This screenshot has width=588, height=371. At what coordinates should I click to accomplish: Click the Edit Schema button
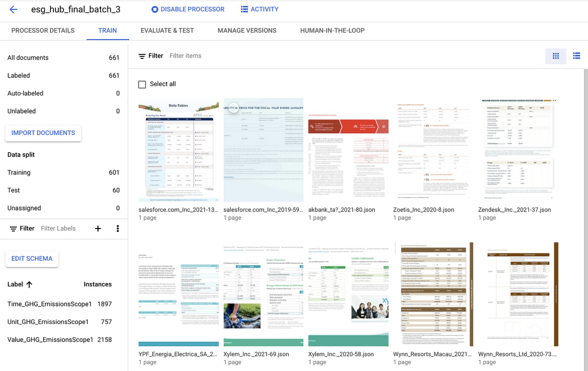(32, 259)
